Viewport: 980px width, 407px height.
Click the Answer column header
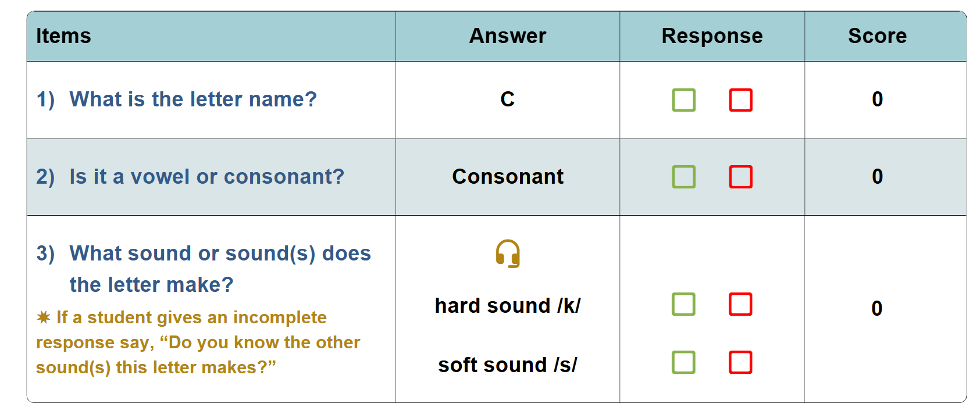(507, 36)
